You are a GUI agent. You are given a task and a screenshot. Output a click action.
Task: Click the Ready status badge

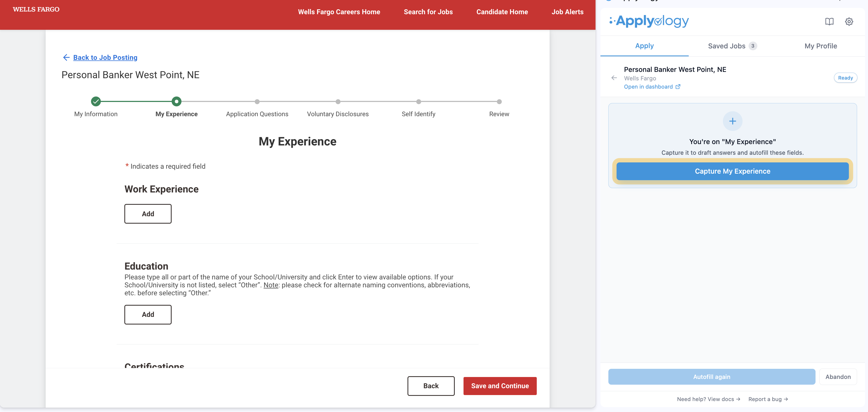(845, 78)
